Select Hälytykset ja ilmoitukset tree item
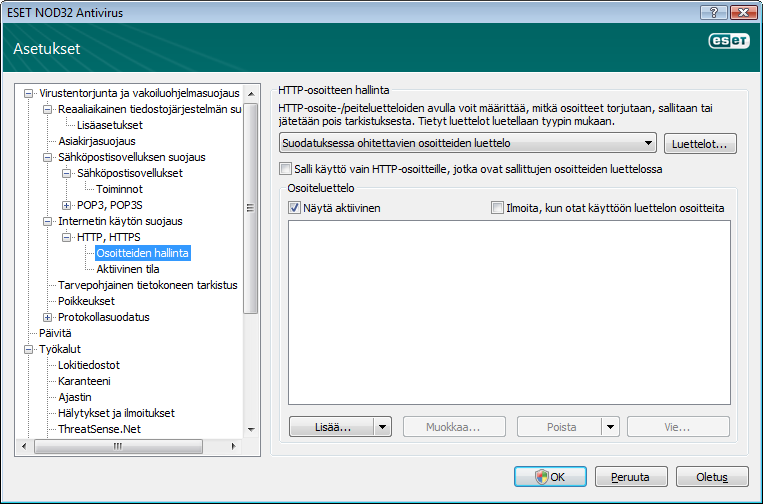This screenshot has height=504, width=763. tap(116, 414)
